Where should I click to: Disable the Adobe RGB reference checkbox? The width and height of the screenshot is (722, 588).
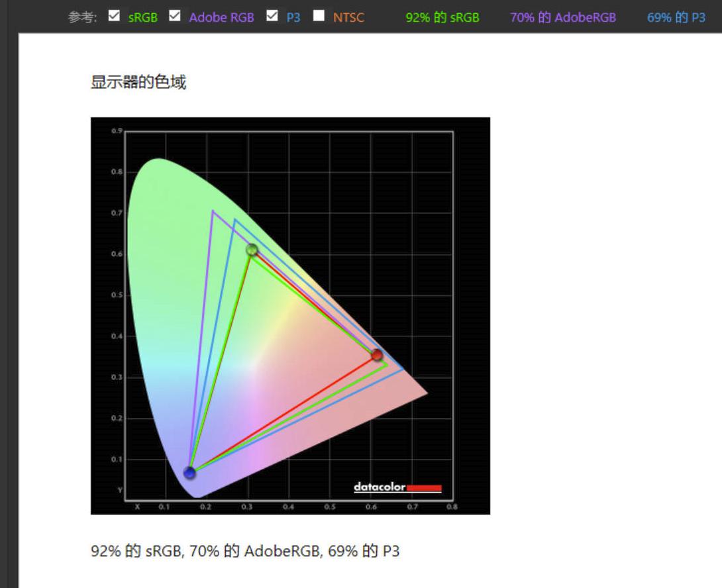(174, 17)
